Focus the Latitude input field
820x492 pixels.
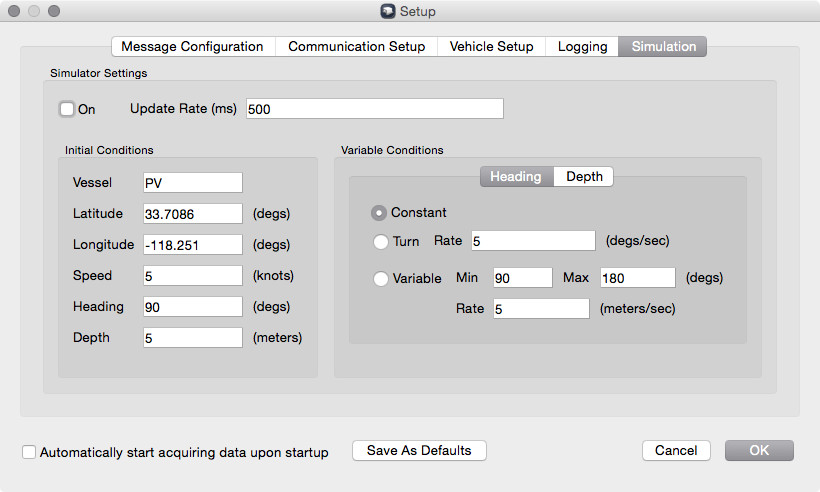[x=193, y=213]
